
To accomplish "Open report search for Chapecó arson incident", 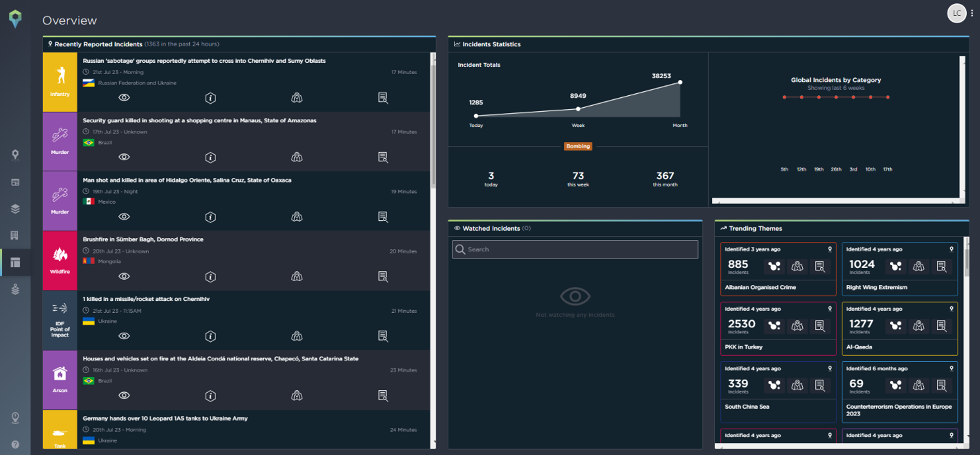I will (x=383, y=396).
